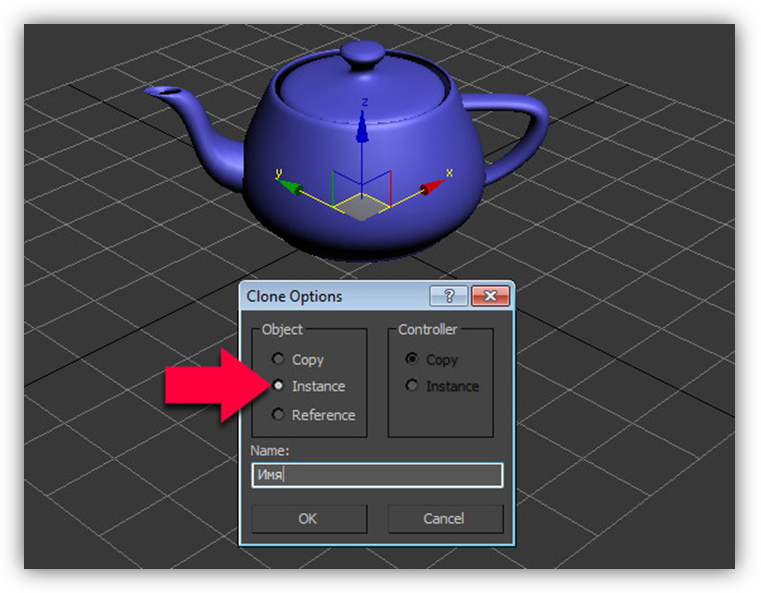The width and height of the screenshot is (761, 593).
Task: Click the green Y axis gizmo arrow
Action: (291, 186)
